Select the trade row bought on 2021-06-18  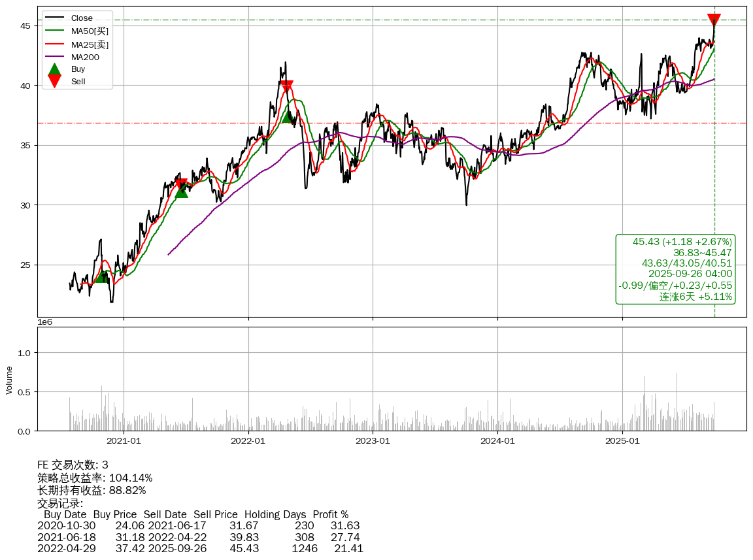pos(198,536)
